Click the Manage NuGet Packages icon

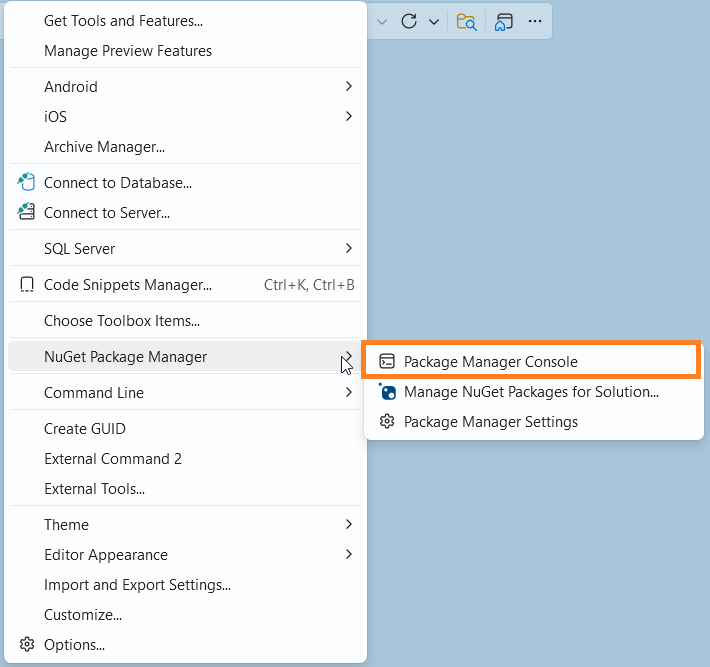(387, 392)
